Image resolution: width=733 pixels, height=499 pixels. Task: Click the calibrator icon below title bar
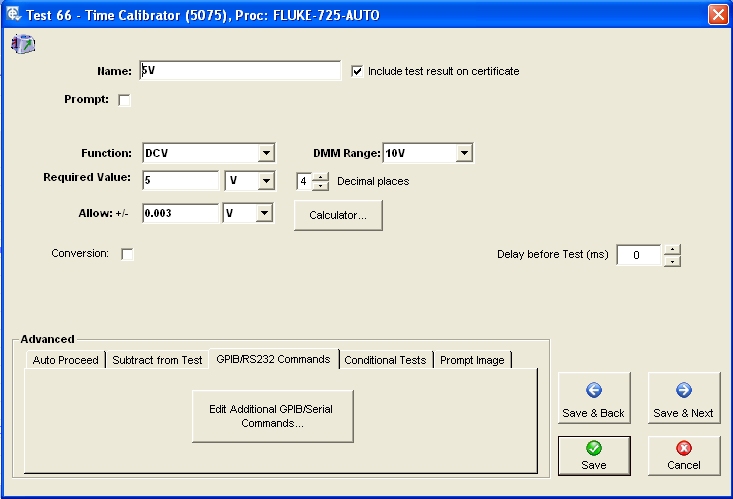tap(23, 42)
